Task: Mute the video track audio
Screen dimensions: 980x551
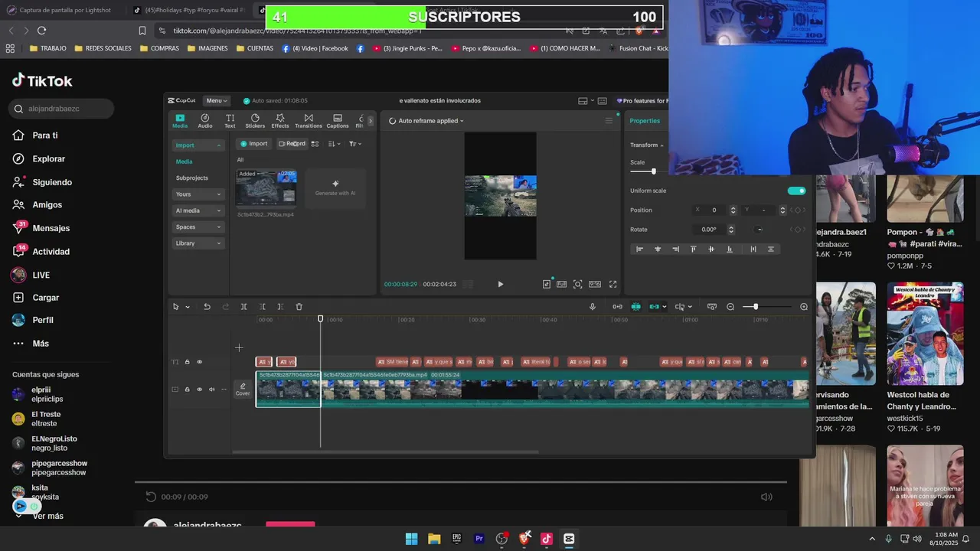Action: coord(211,390)
